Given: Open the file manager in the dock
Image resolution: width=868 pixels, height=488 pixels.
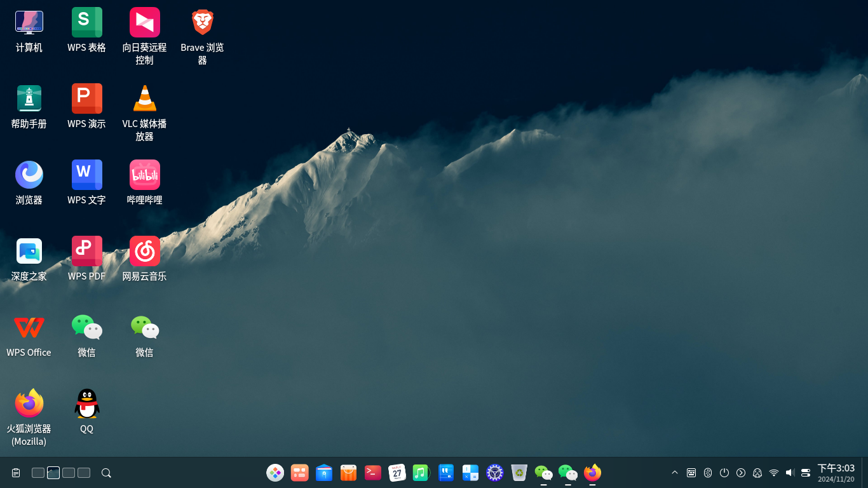Looking at the screenshot, I should (x=324, y=473).
